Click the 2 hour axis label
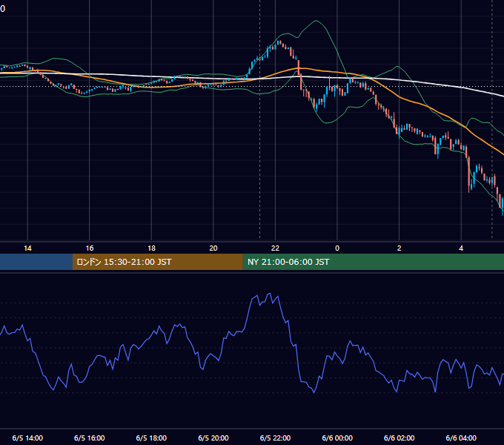The image size is (504, 445). pyautogui.click(x=399, y=248)
